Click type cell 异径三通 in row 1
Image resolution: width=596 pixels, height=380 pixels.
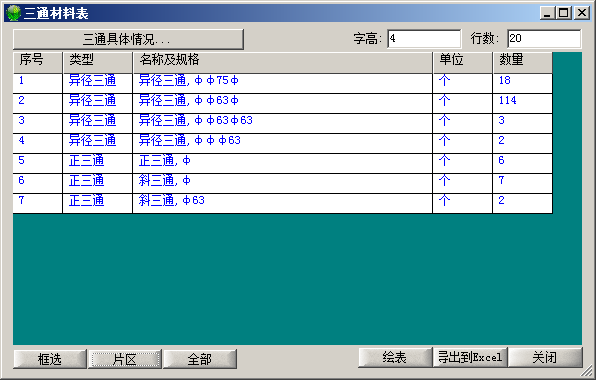tap(97, 83)
